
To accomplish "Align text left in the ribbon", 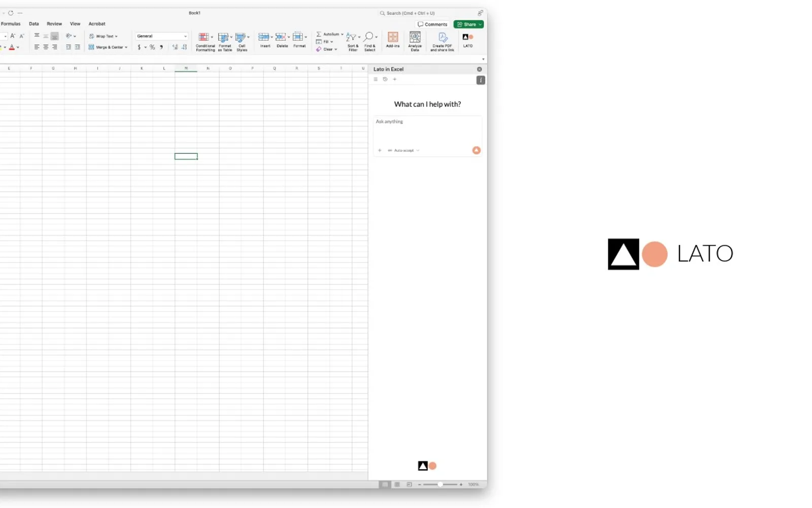I will tap(37, 47).
